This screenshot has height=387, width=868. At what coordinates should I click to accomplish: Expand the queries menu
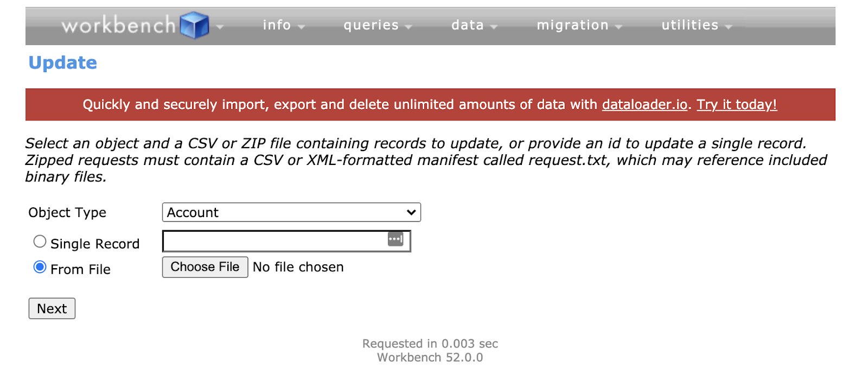pyautogui.click(x=378, y=25)
